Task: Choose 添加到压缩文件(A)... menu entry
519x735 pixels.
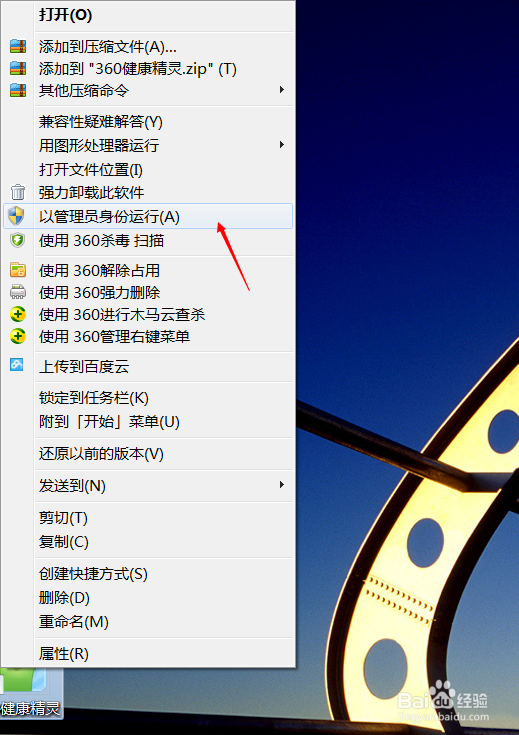Action: coord(148,46)
